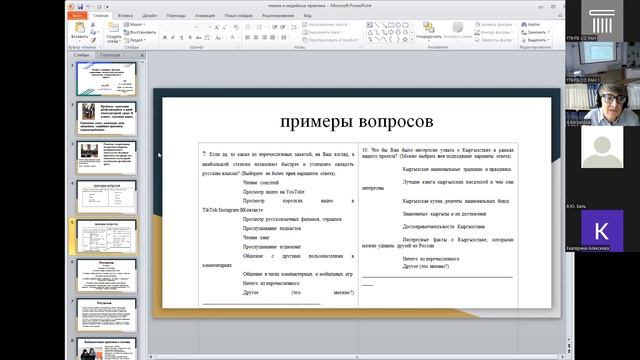Screen dimensions: 640x360
Task: Click the Undo icon in quick access toolbar
Action: click(88, 7)
